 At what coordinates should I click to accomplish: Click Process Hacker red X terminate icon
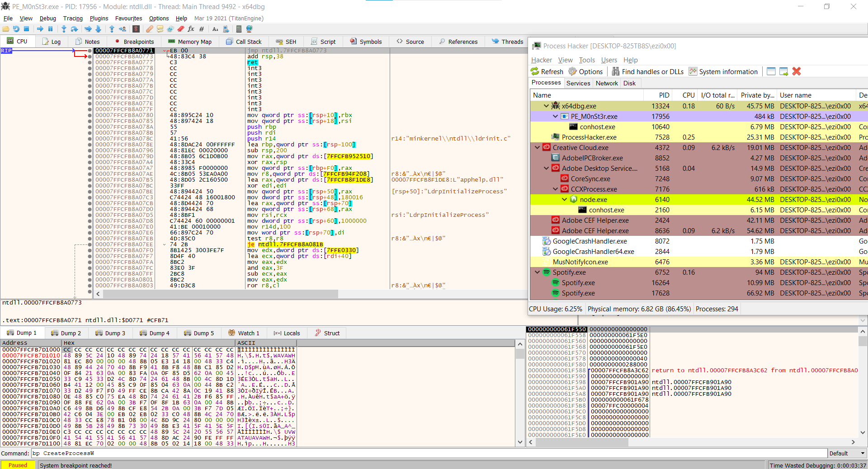tap(797, 71)
